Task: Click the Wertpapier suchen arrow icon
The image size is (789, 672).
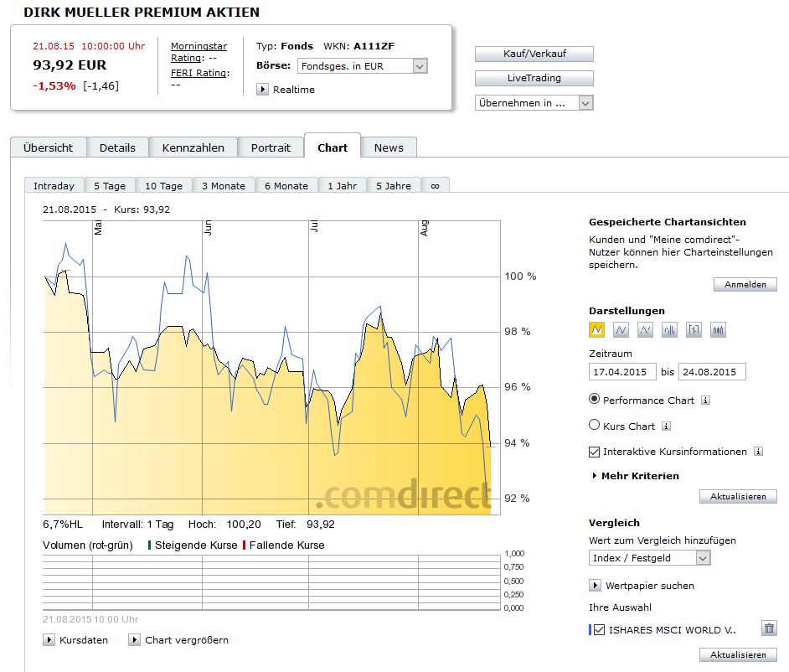Action: coord(595,586)
